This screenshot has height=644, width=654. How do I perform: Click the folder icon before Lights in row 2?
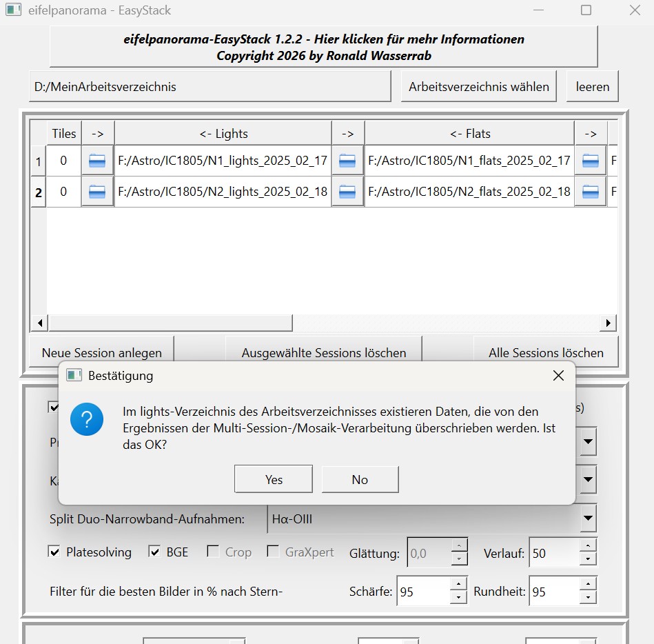tap(97, 192)
